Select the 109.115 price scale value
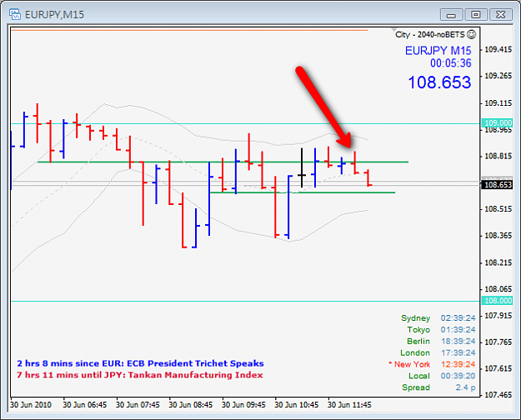 tap(498, 103)
